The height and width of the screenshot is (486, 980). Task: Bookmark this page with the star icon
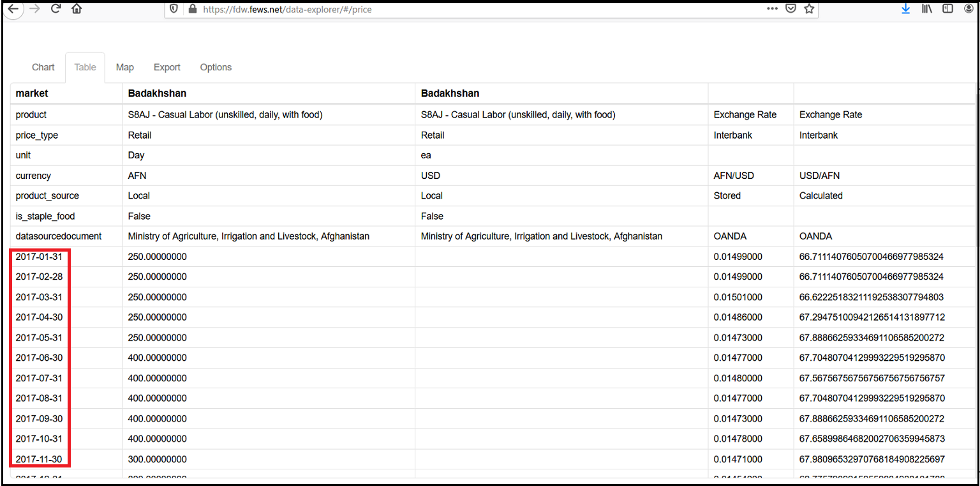pyautogui.click(x=809, y=9)
